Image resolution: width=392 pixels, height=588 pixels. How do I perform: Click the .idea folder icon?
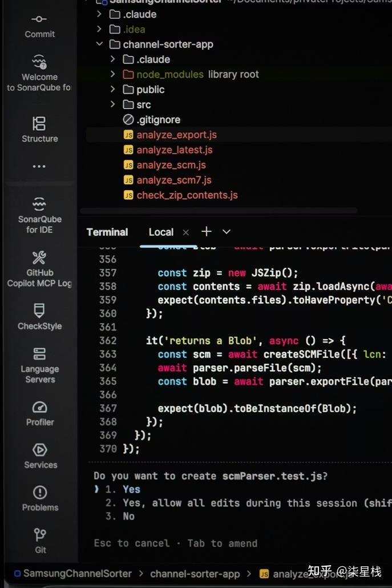[115, 29]
